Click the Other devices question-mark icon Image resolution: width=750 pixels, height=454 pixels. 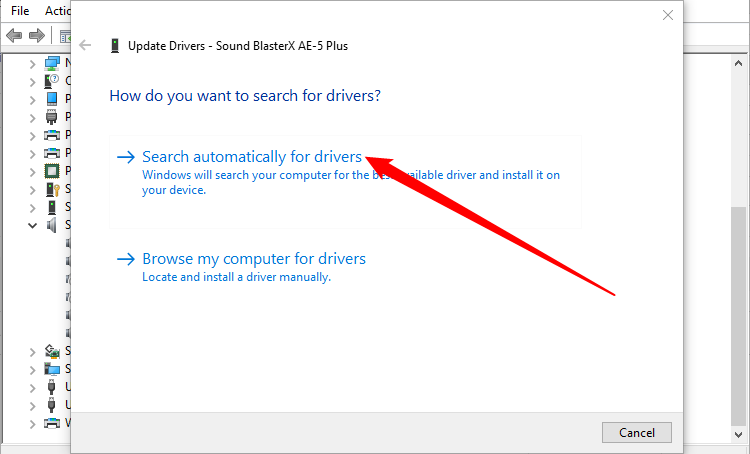point(52,81)
